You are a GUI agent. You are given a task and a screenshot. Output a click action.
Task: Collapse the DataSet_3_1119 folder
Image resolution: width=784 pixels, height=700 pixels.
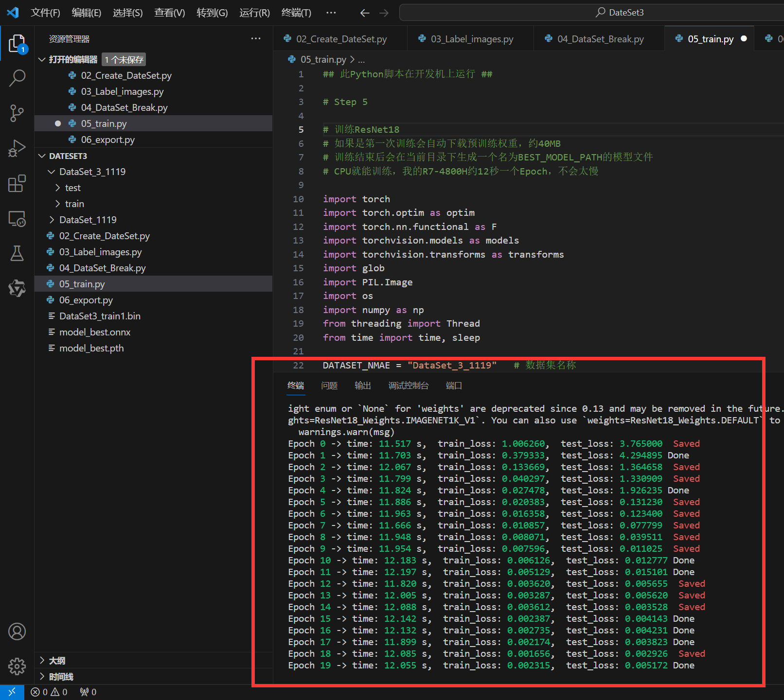[x=92, y=172]
